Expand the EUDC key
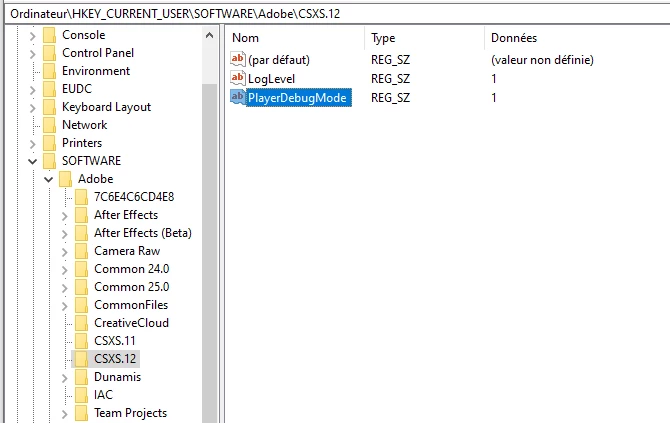The height and width of the screenshot is (423, 670). coord(33,90)
